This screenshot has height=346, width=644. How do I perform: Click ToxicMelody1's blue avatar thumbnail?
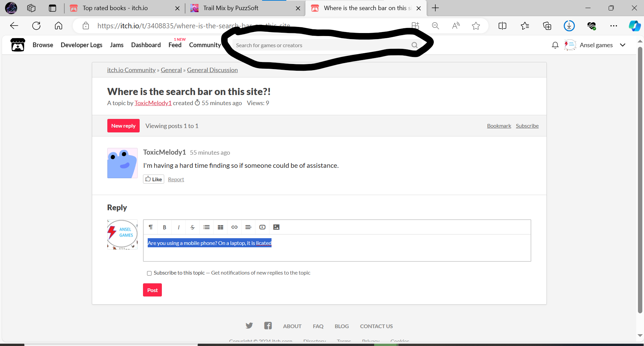pyautogui.click(x=122, y=163)
